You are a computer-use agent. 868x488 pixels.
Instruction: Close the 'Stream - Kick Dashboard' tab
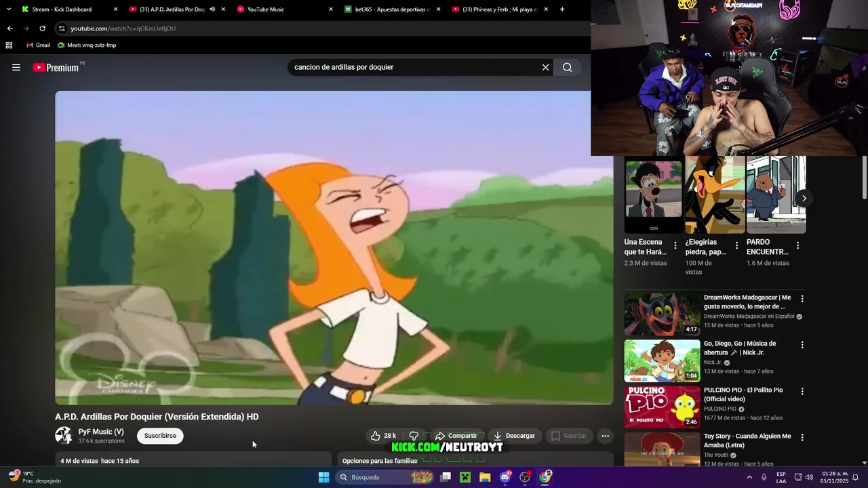pos(115,9)
